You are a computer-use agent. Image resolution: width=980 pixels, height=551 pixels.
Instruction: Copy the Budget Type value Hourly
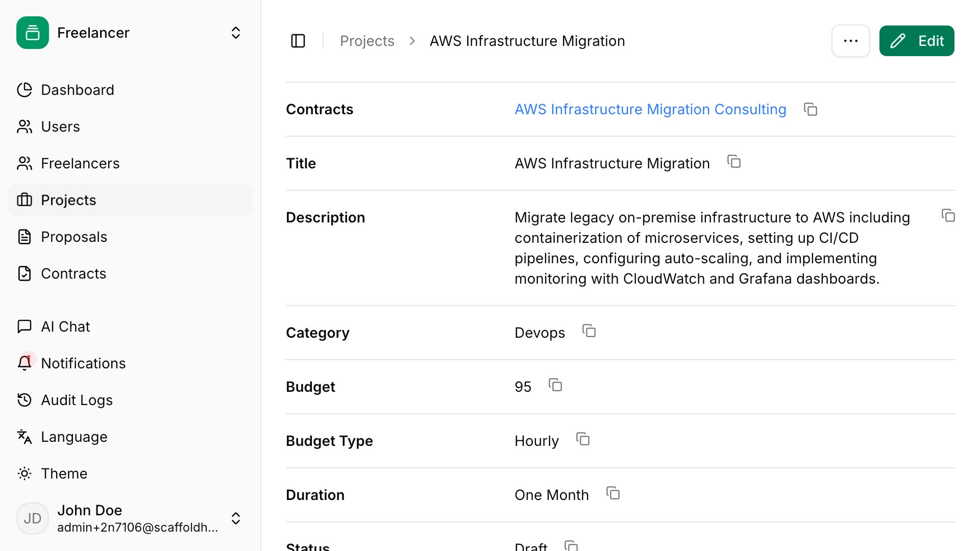582,439
